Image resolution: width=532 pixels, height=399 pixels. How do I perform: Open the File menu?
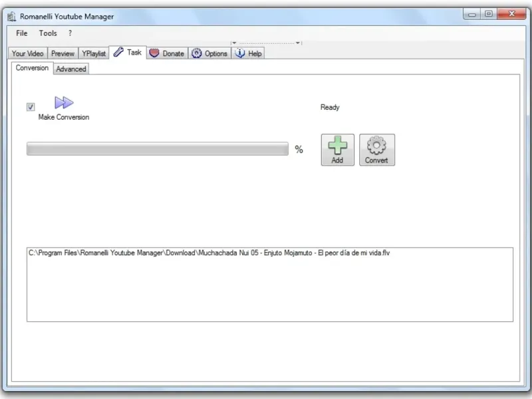click(22, 33)
